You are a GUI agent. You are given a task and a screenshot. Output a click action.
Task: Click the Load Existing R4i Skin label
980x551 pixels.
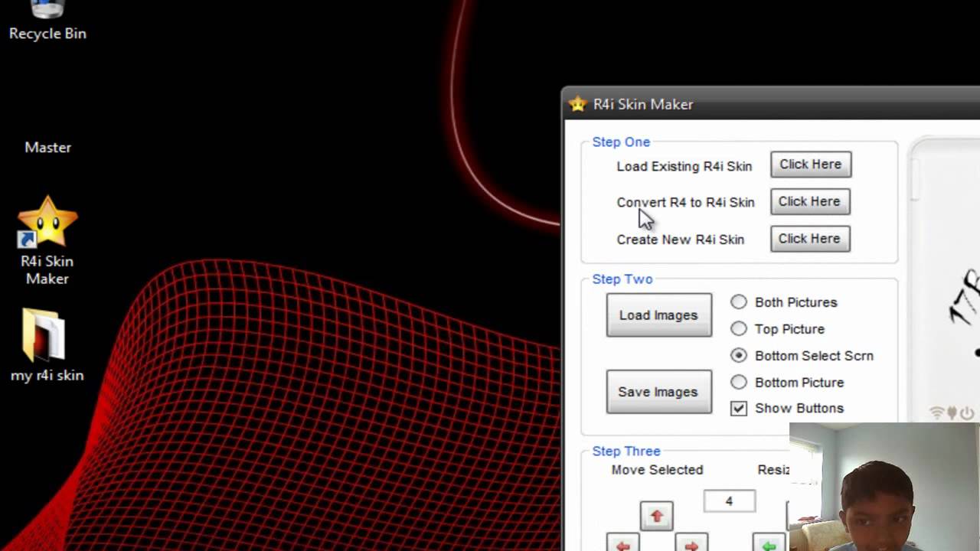tap(684, 166)
